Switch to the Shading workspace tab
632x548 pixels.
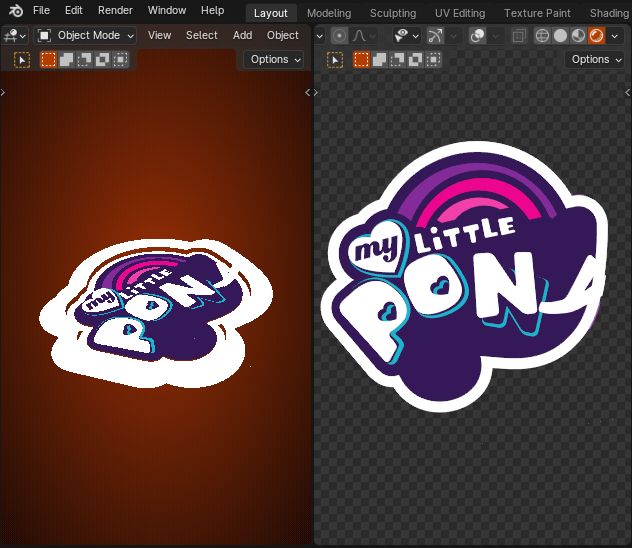(609, 13)
